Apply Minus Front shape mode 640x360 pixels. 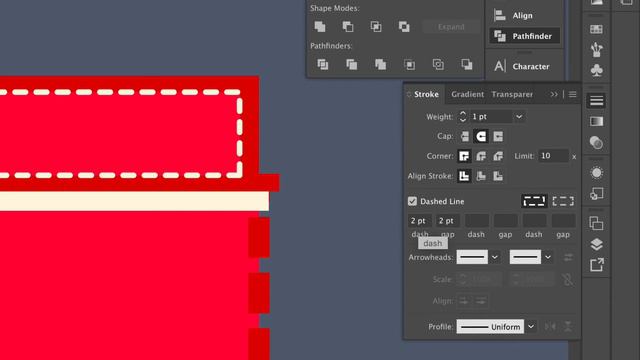click(x=348, y=27)
